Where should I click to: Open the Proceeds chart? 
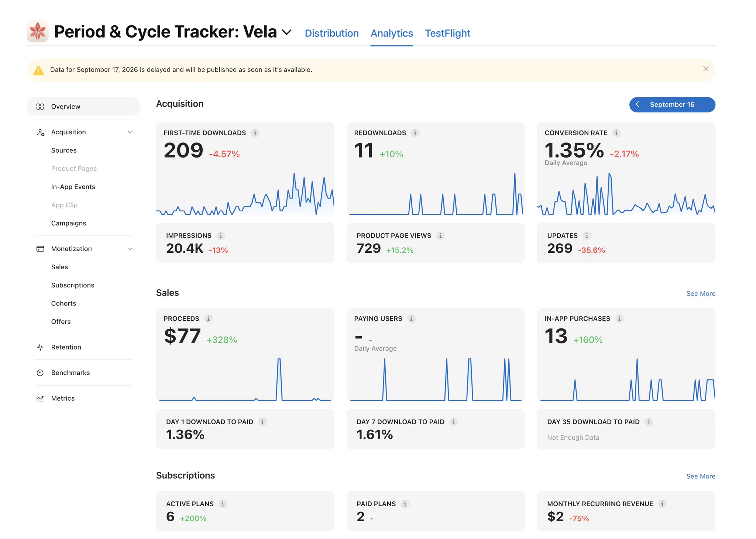coord(245,379)
